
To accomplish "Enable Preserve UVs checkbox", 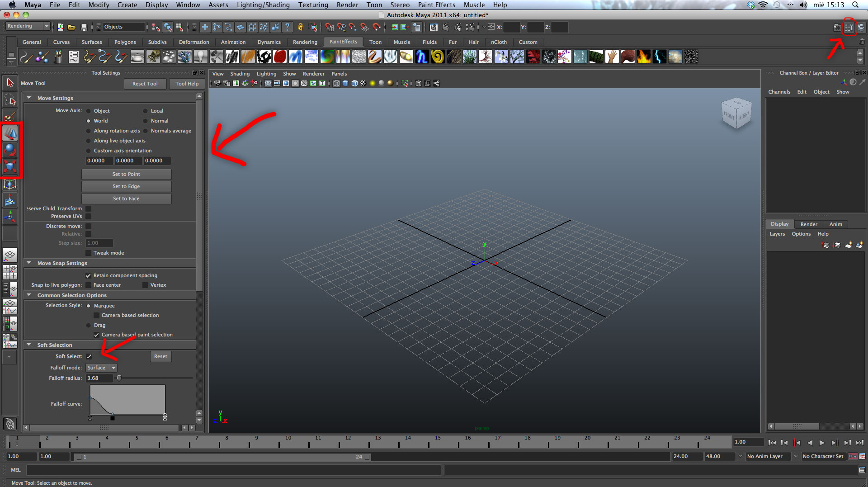I will click(x=89, y=216).
